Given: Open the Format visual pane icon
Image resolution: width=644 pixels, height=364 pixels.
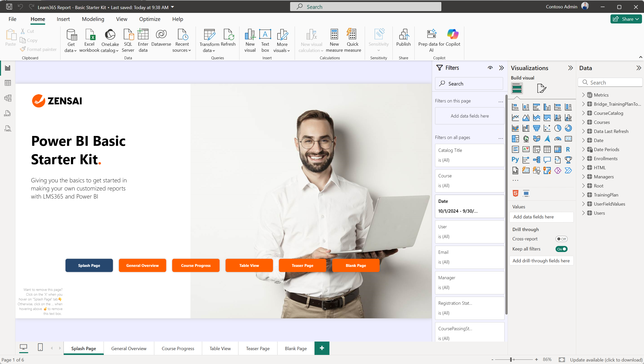Looking at the screenshot, I should point(541,88).
